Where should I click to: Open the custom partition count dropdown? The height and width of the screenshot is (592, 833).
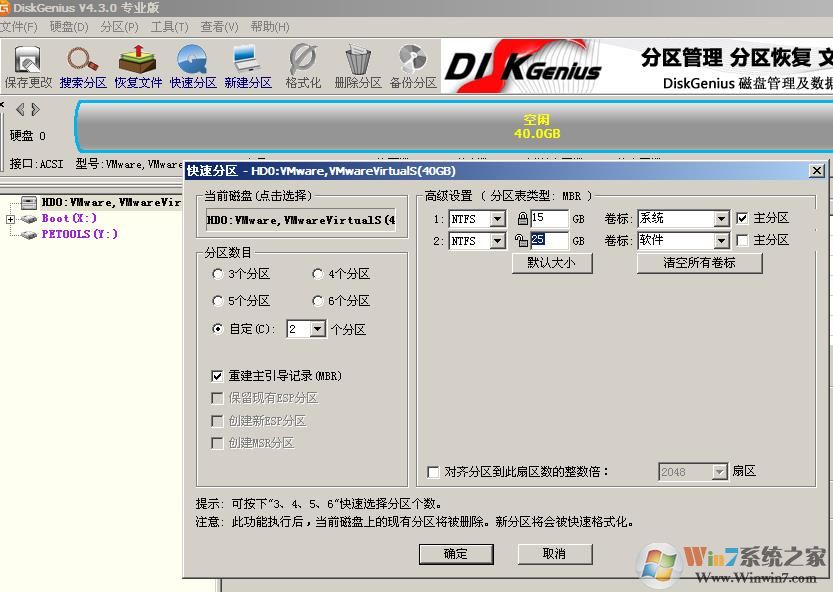tap(318, 329)
